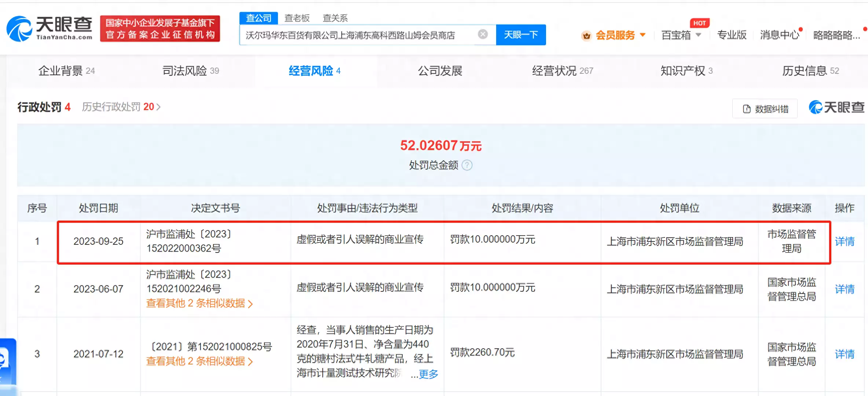The height and width of the screenshot is (396, 868).
Task: Click the date cell 2023-06-07
Action: point(98,289)
